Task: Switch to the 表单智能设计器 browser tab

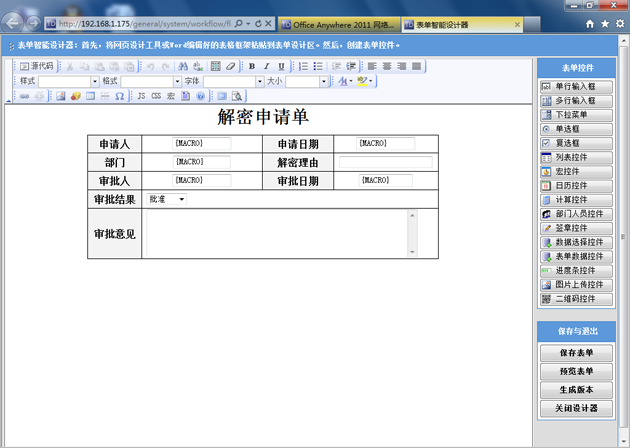Action: [x=446, y=23]
